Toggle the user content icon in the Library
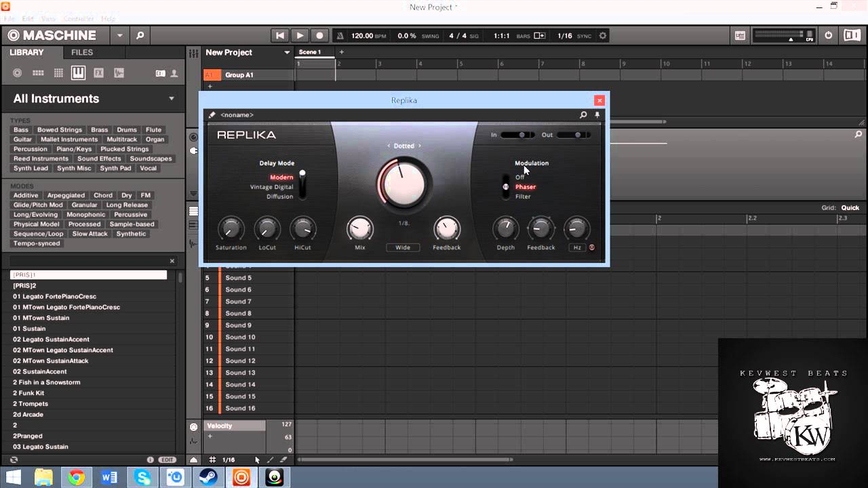The height and width of the screenshot is (488, 868). [x=174, y=73]
